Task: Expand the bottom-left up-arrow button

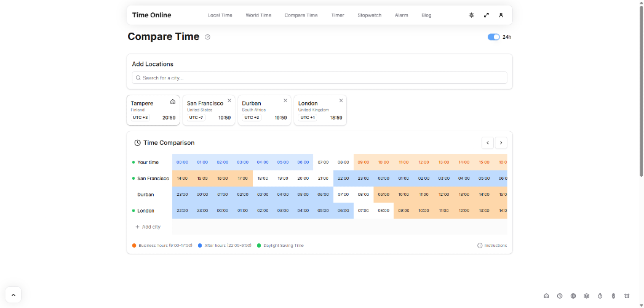Action: tap(13, 294)
